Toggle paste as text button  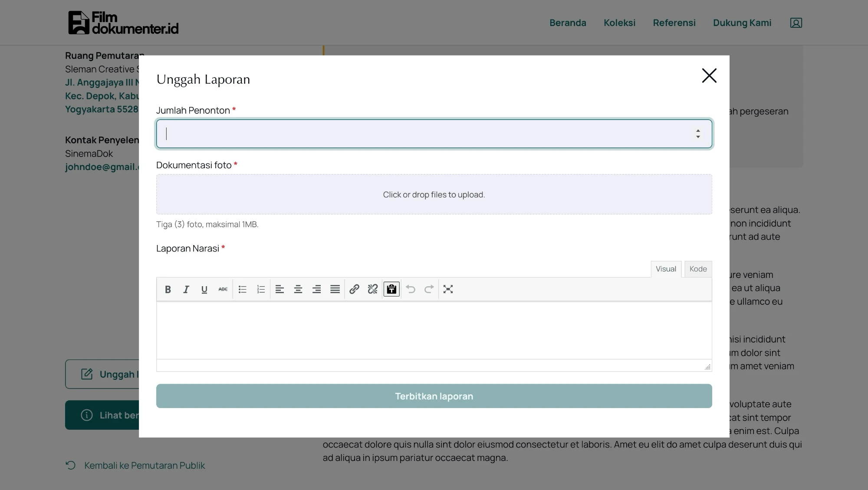(x=391, y=289)
